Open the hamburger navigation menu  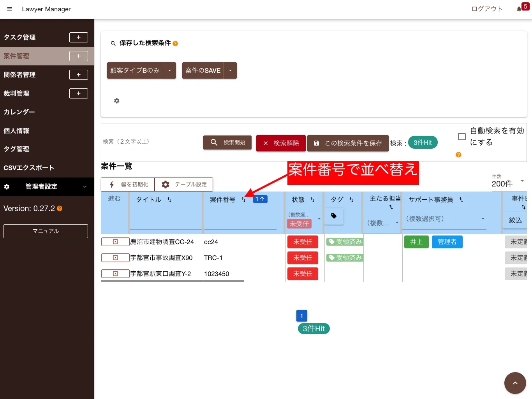click(x=10, y=9)
